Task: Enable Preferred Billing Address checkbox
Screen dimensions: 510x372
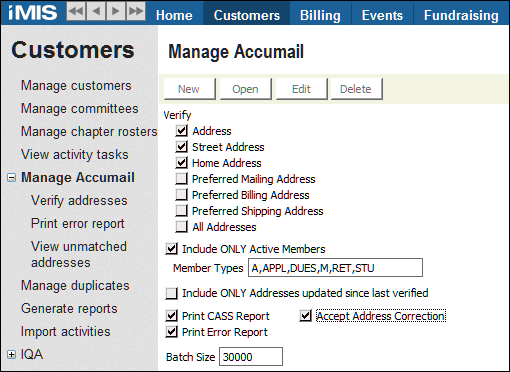Action: tap(181, 195)
